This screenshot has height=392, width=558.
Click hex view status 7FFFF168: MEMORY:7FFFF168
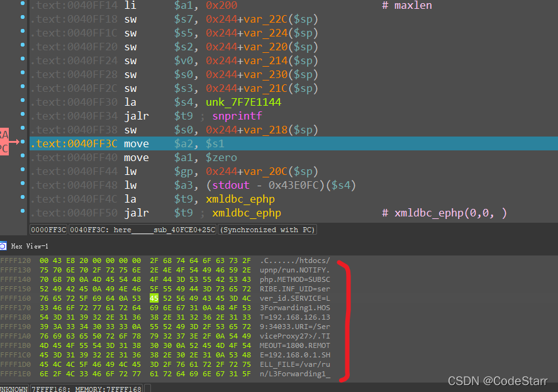(86, 389)
